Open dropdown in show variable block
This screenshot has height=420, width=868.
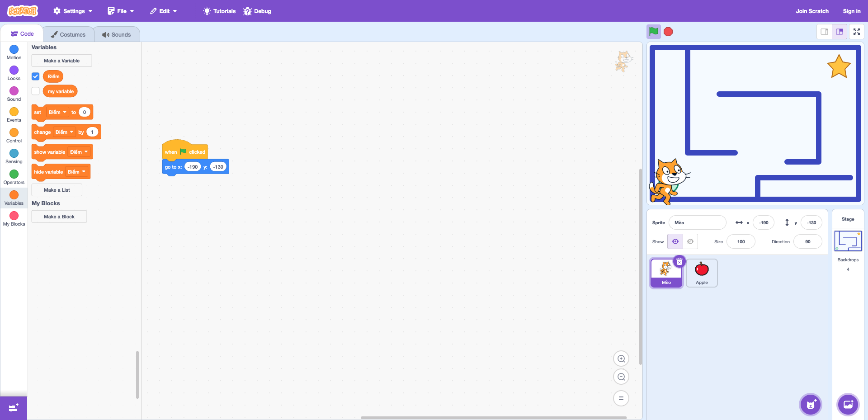coord(79,152)
